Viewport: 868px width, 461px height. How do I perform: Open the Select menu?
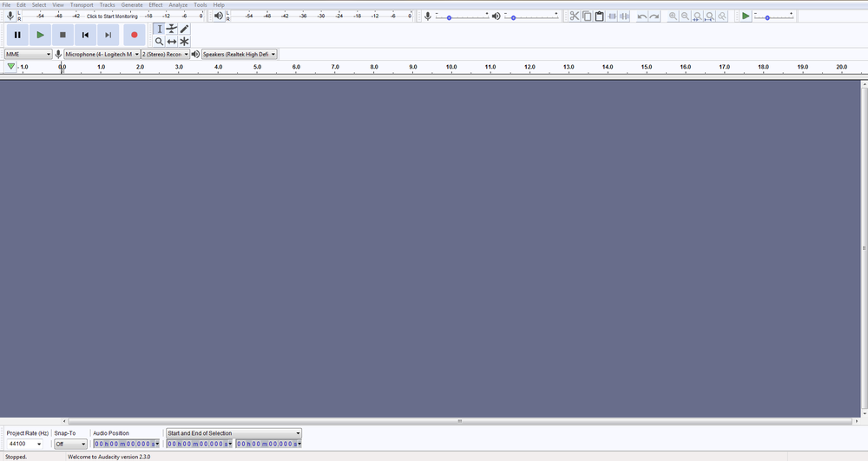[x=39, y=4]
